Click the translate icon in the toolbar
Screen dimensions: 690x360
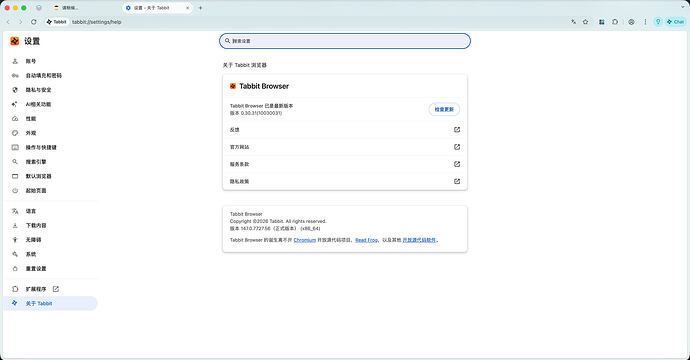573,22
